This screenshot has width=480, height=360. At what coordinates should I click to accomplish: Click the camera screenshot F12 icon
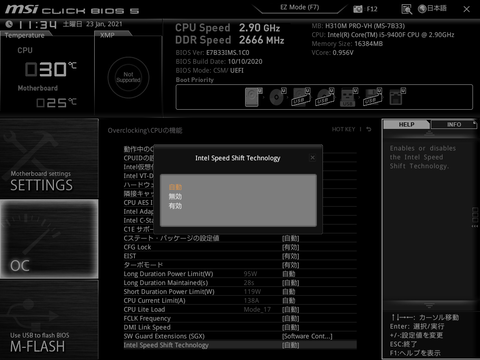358,9
